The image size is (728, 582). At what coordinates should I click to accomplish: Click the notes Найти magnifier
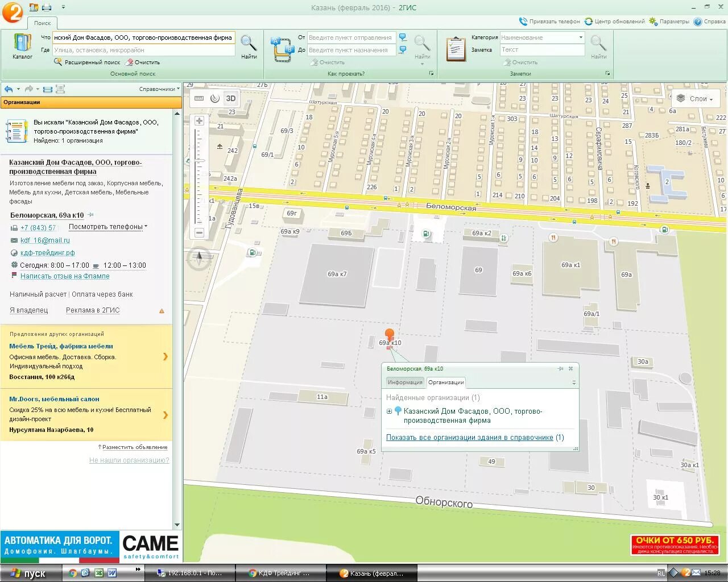pos(598,47)
